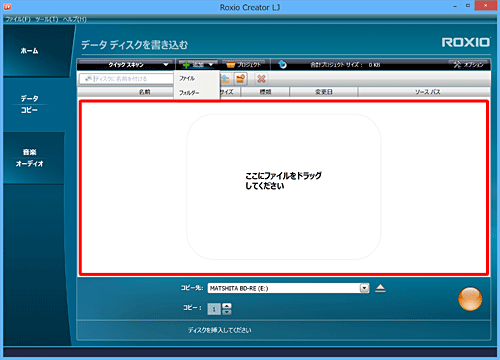Click the eject disc icon
500x360 pixels.
(380, 288)
